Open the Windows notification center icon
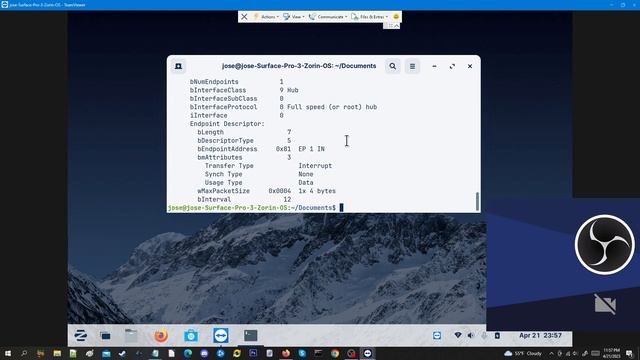 [x=629, y=353]
